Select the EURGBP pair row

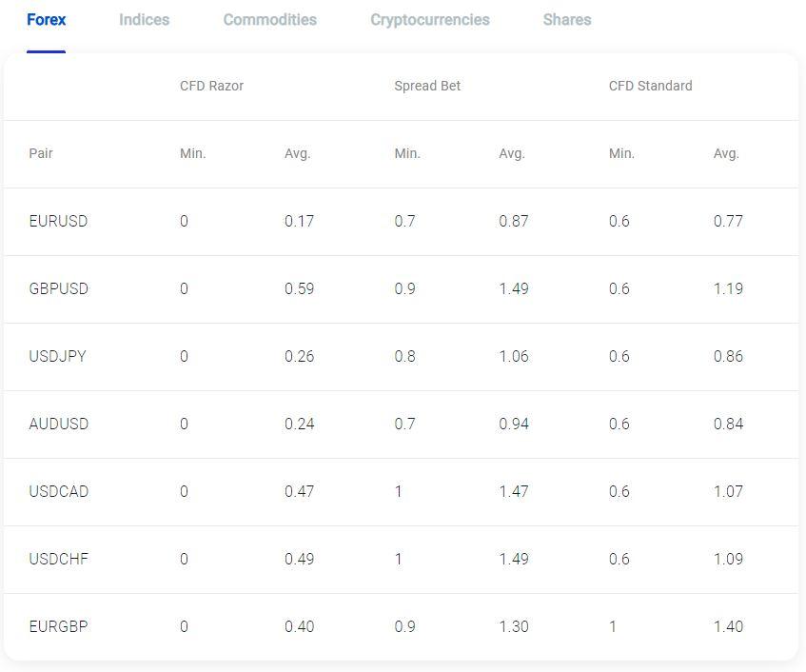401,626
